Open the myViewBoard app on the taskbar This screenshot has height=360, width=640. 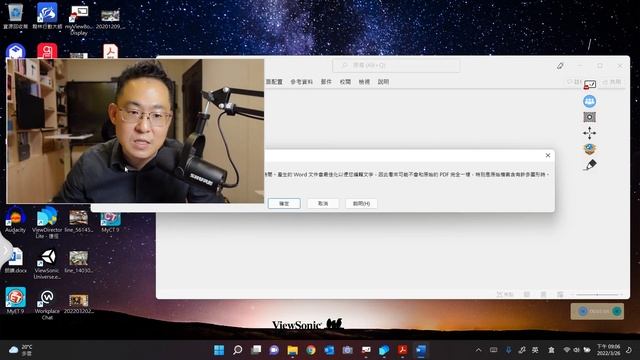pos(366,350)
